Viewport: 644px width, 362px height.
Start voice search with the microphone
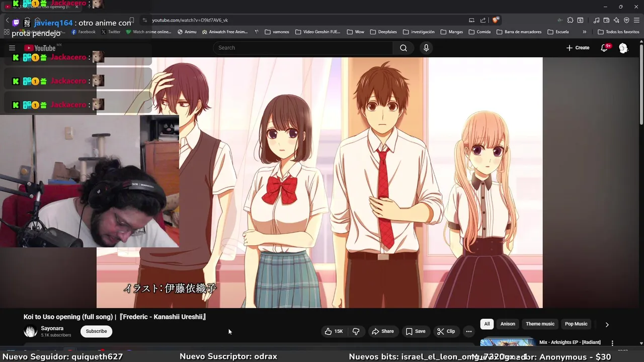point(426,48)
